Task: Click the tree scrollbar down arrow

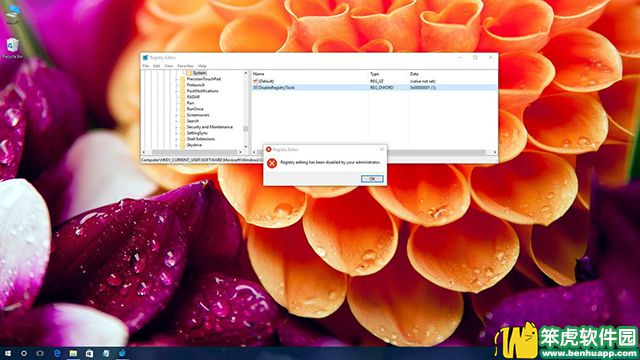Action: (246, 147)
